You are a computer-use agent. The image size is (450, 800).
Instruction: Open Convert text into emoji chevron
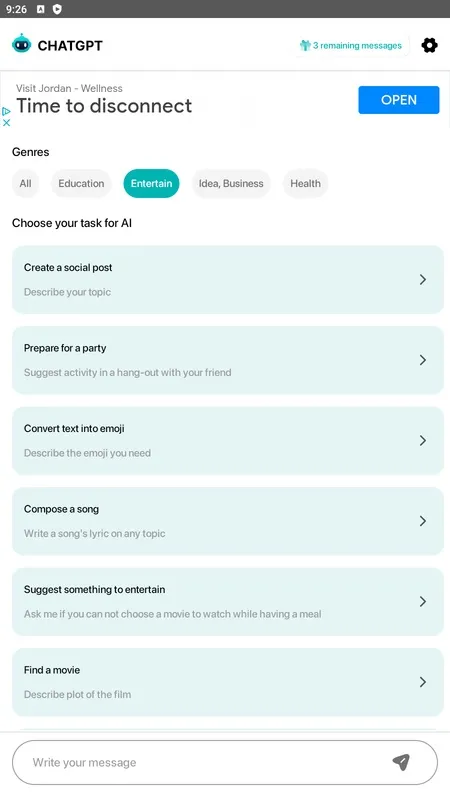pyautogui.click(x=422, y=440)
